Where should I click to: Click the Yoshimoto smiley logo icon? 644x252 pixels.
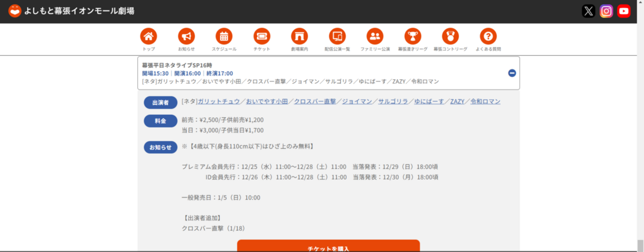click(15, 10)
